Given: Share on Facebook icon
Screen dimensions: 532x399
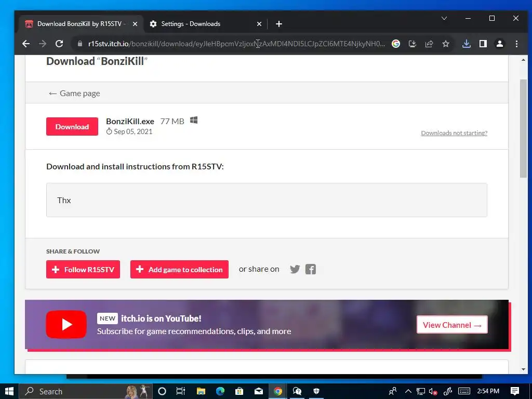Looking at the screenshot, I should [311, 270].
